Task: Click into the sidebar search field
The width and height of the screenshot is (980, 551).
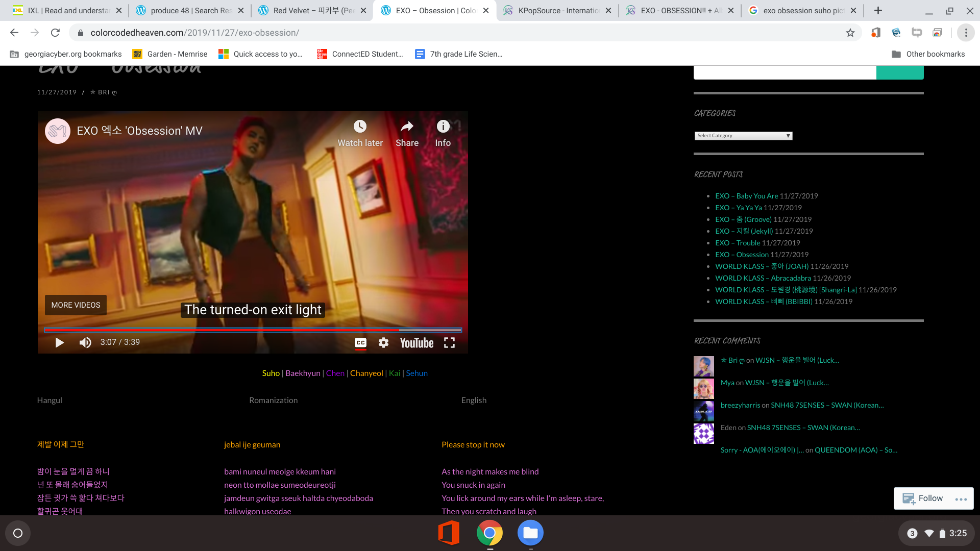Action: pyautogui.click(x=785, y=72)
